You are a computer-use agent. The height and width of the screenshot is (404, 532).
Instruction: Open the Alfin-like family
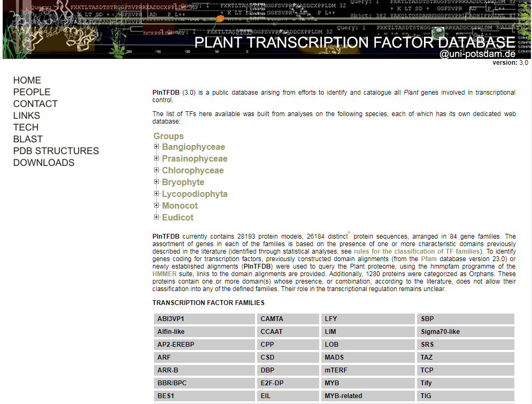pyautogui.click(x=204, y=332)
